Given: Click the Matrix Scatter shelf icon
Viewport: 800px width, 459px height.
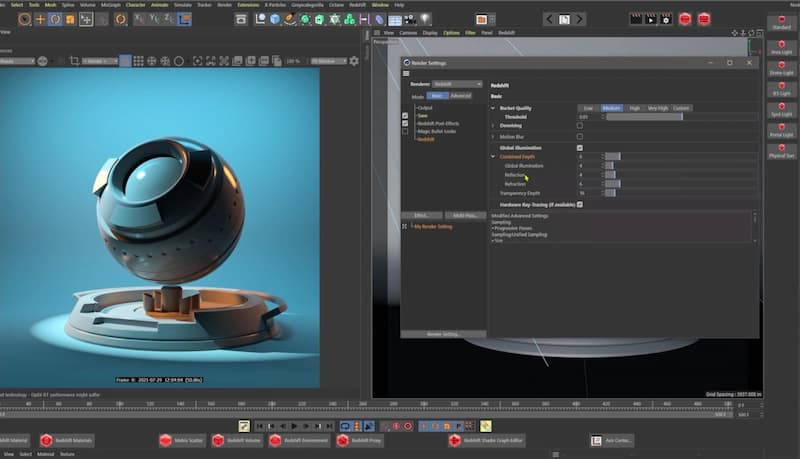Looking at the screenshot, I should pos(166,440).
